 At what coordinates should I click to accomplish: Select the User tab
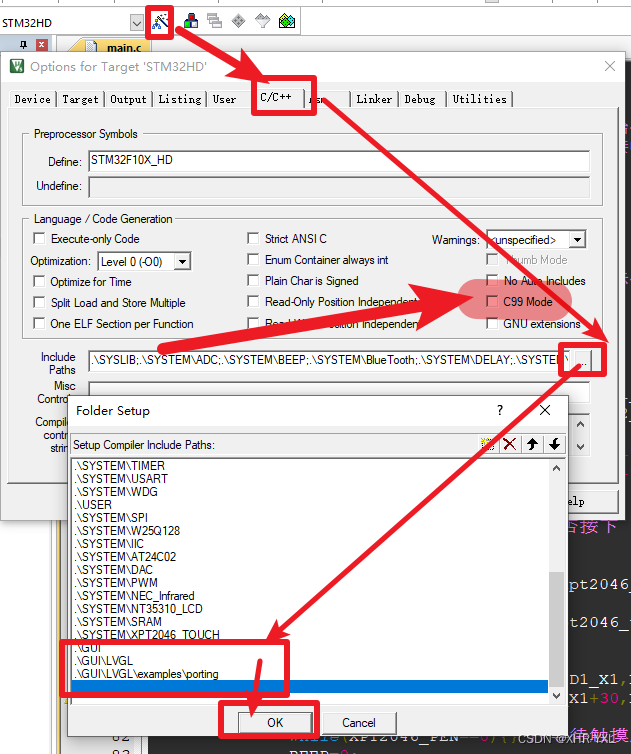[x=225, y=99]
